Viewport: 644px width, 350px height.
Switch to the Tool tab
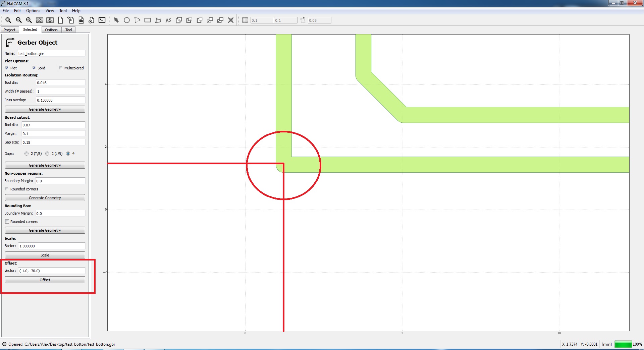pyautogui.click(x=69, y=30)
